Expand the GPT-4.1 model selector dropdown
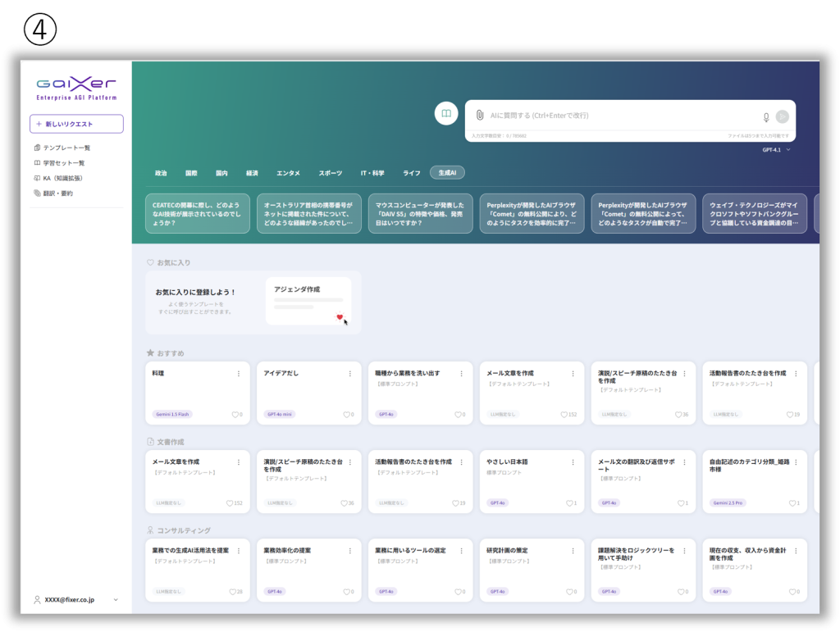The width and height of the screenshot is (840, 632). click(776, 150)
